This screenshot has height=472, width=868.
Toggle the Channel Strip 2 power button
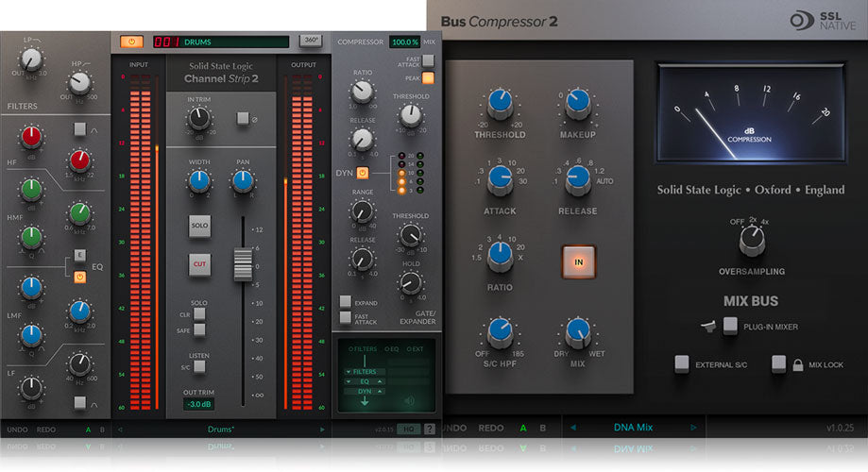pyautogui.click(x=131, y=42)
